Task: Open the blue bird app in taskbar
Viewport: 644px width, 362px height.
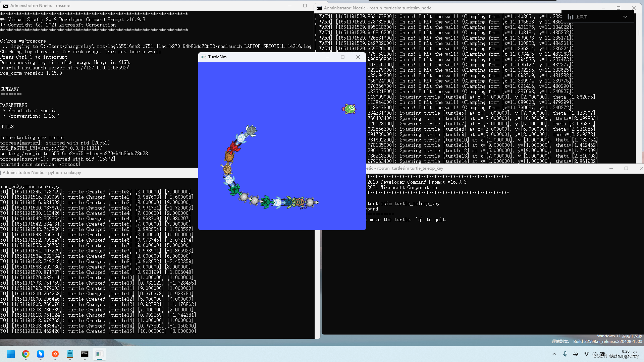Action: click(x=41, y=354)
